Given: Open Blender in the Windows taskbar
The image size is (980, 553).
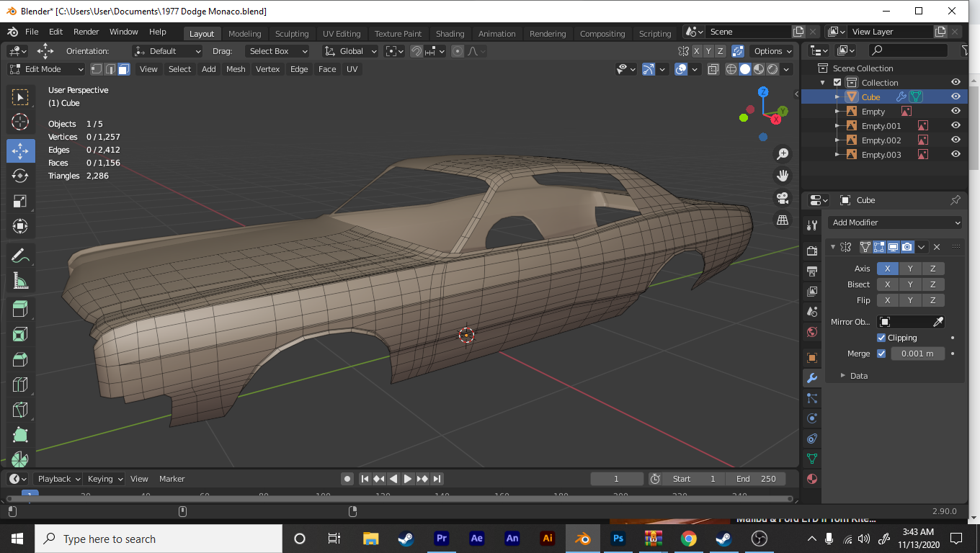Looking at the screenshot, I should [x=582, y=539].
